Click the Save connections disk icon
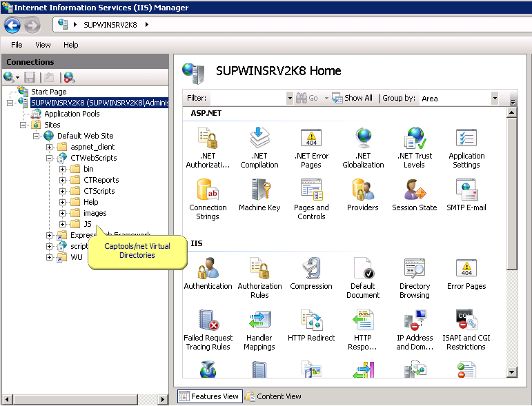 click(30, 78)
